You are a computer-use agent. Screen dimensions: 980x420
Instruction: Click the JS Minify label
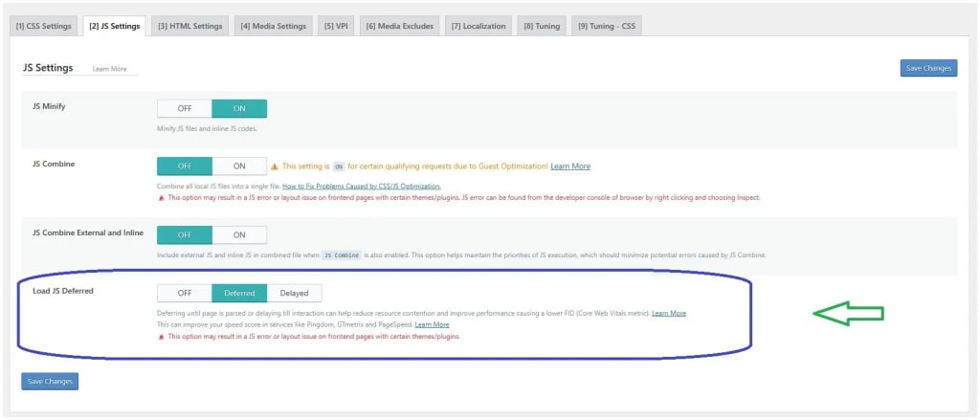coord(49,106)
